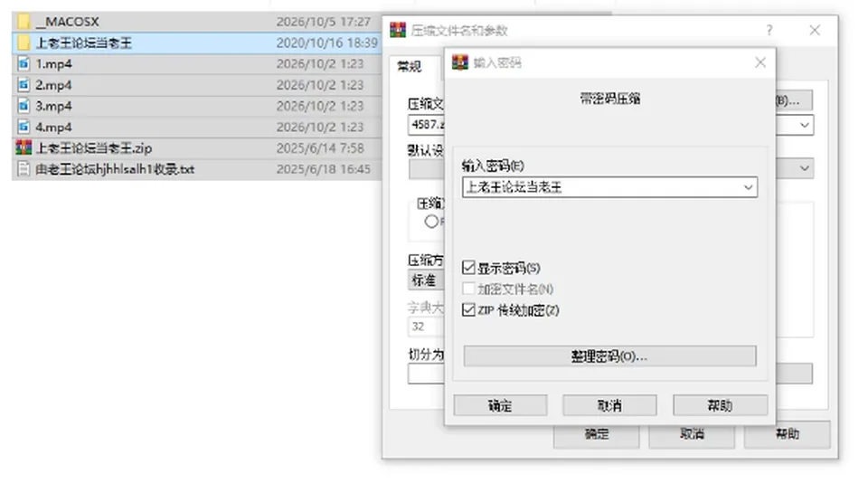Close the 输入密码 dialog with X
868x484 pixels.
point(760,62)
